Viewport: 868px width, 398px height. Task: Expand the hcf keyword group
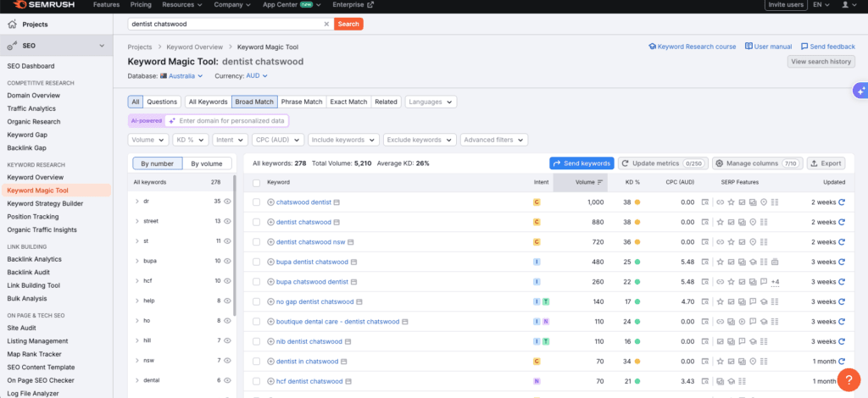point(136,281)
